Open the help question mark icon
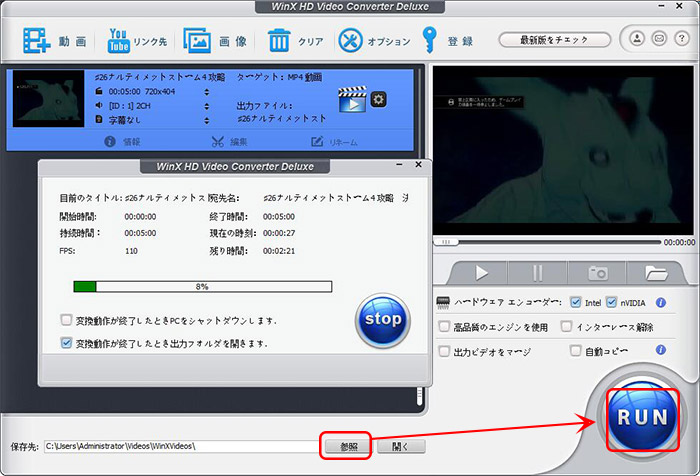The image size is (700, 476). click(x=681, y=38)
